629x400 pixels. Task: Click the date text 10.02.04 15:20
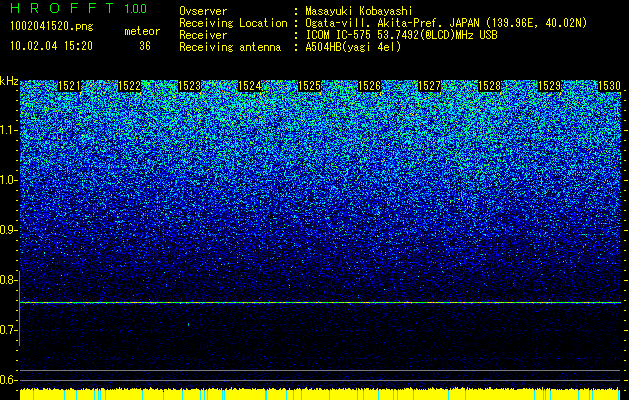pyautogui.click(x=51, y=46)
